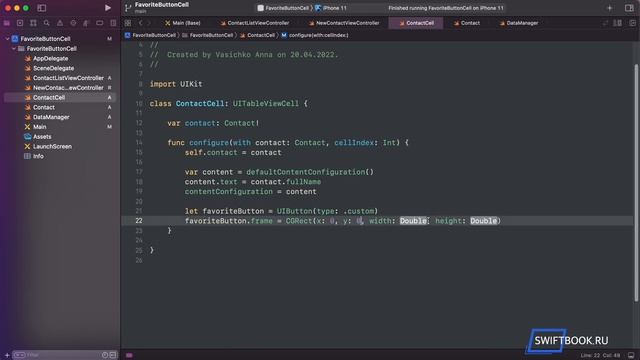This screenshot has width=640, height=360.
Task: Click FavoriteButtonCell folder in jump bar
Action: (x=208, y=36)
